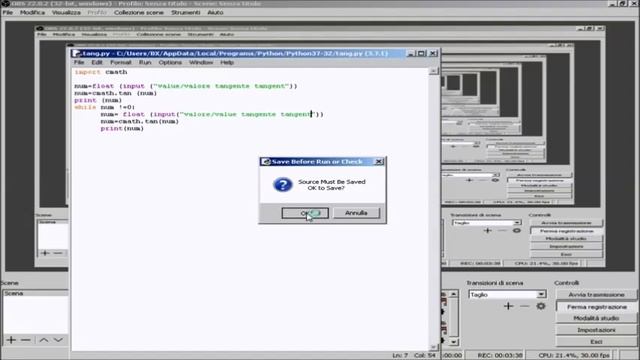This screenshot has width=640, height=360.
Task: Open the IDLE Help menu
Action: pyautogui.click(x=227, y=62)
